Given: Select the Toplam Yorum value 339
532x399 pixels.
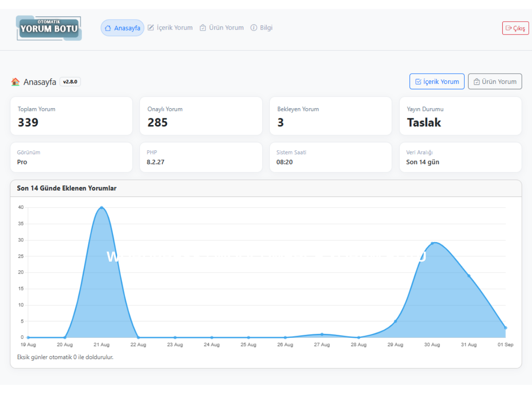Looking at the screenshot, I should [28, 122].
